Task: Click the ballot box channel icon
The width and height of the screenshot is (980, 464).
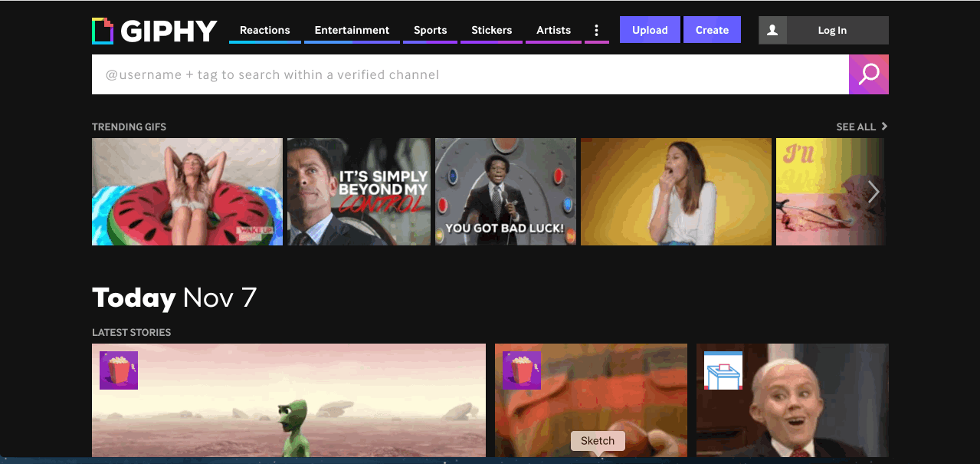Action: click(x=723, y=370)
